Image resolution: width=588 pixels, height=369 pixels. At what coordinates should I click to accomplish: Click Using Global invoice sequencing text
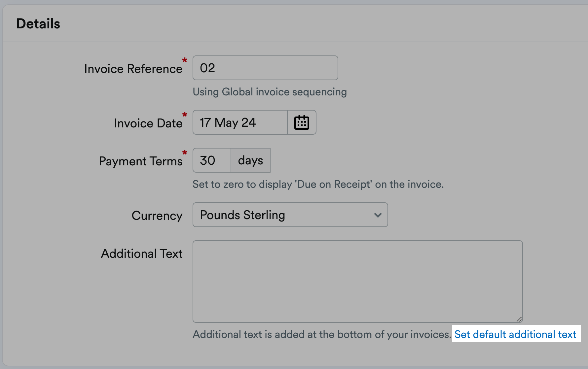tap(269, 92)
